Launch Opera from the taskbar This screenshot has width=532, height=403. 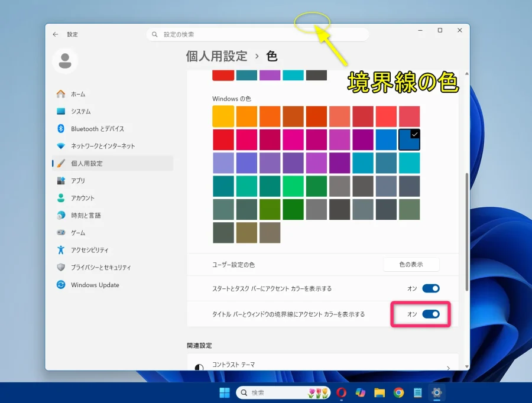point(342,392)
